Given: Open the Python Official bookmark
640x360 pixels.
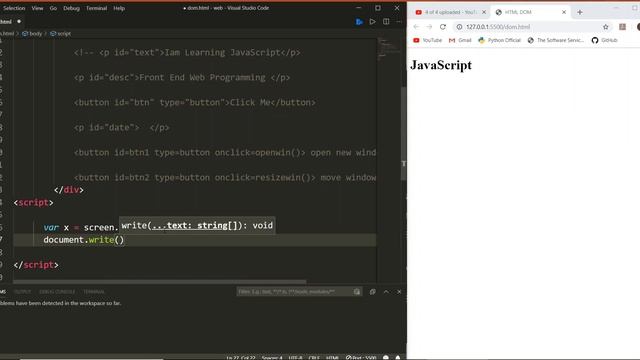Looking at the screenshot, I should 500,40.
